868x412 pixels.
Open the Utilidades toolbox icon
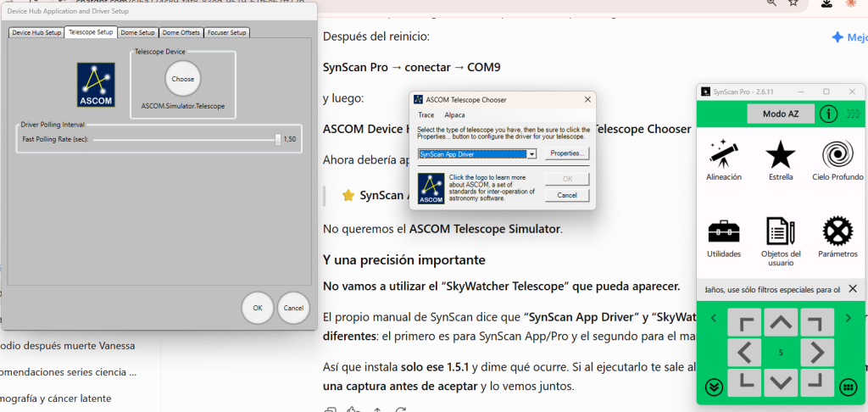pyautogui.click(x=724, y=237)
